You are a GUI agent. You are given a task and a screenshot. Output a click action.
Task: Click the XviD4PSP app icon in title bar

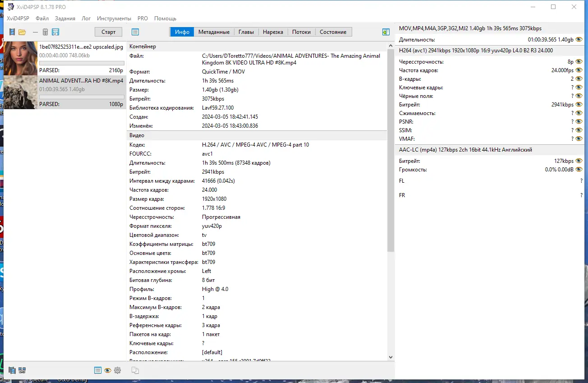pyautogui.click(x=11, y=7)
